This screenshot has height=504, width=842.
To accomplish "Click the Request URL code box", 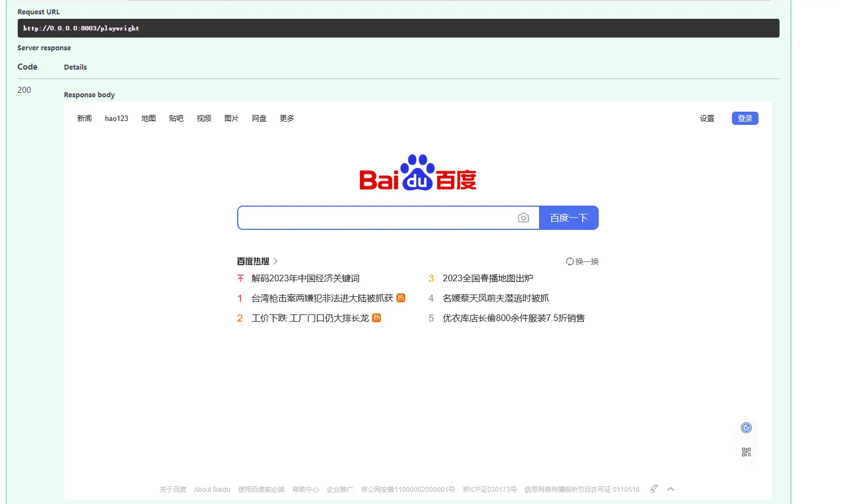I will click(x=399, y=28).
